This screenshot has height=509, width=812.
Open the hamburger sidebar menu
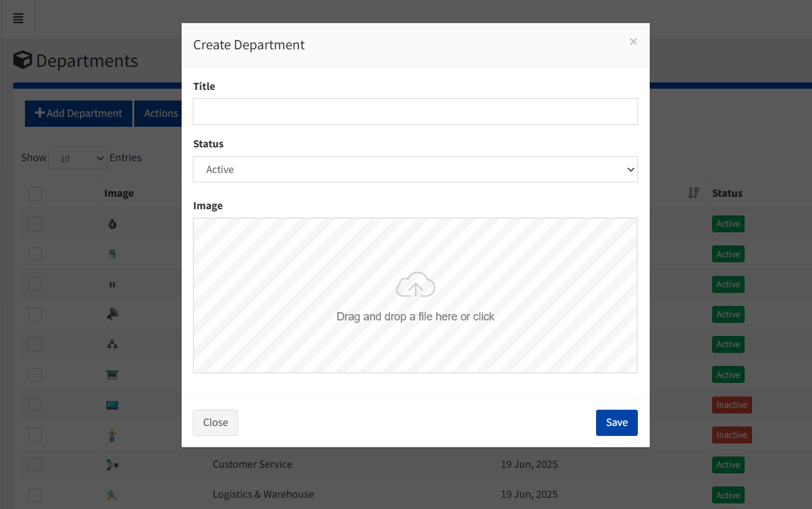(x=18, y=19)
